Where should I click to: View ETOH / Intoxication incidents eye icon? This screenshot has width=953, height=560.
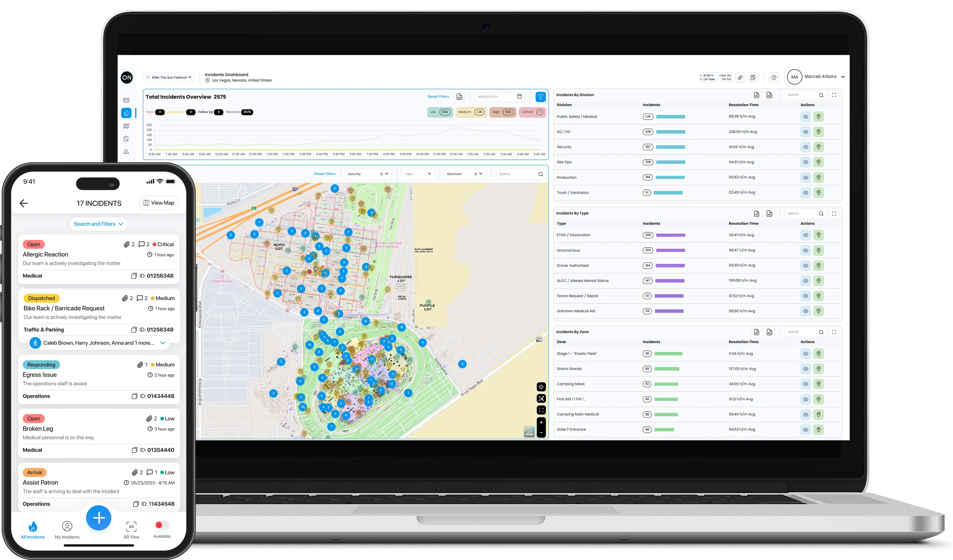coord(805,236)
